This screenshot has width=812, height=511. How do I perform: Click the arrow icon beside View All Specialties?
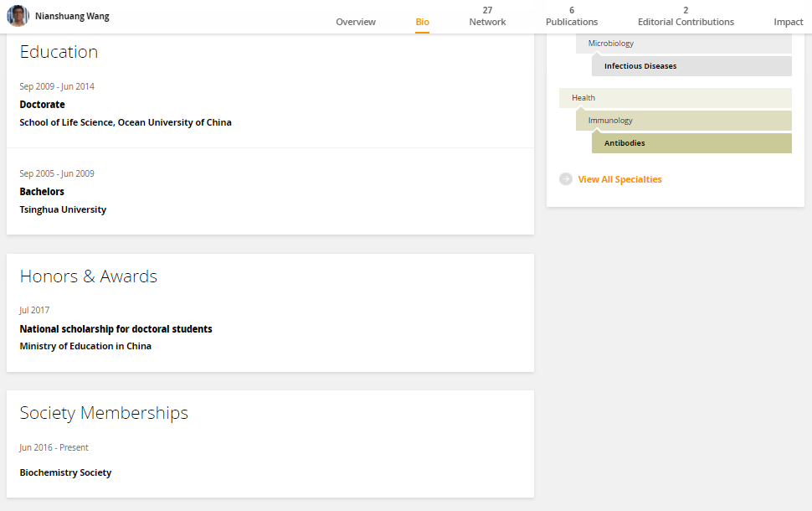[566, 178]
